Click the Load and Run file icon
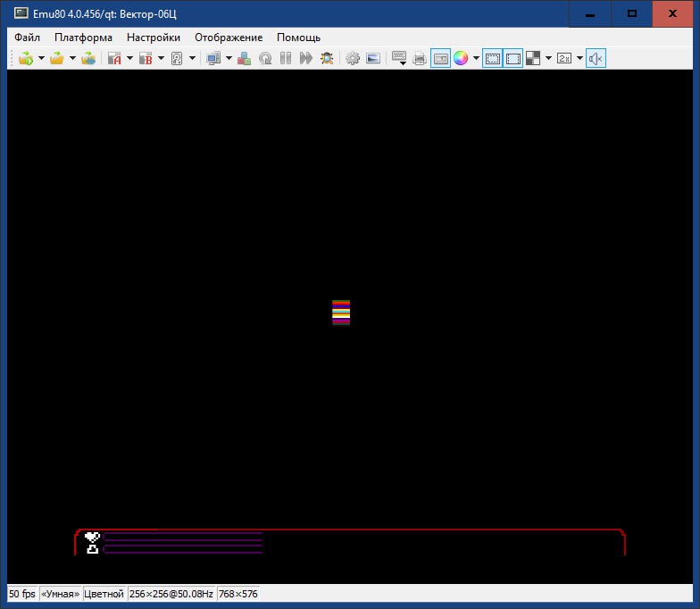Image resolution: width=700 pixels, height=609 pixels. click(x=26, y=59)
